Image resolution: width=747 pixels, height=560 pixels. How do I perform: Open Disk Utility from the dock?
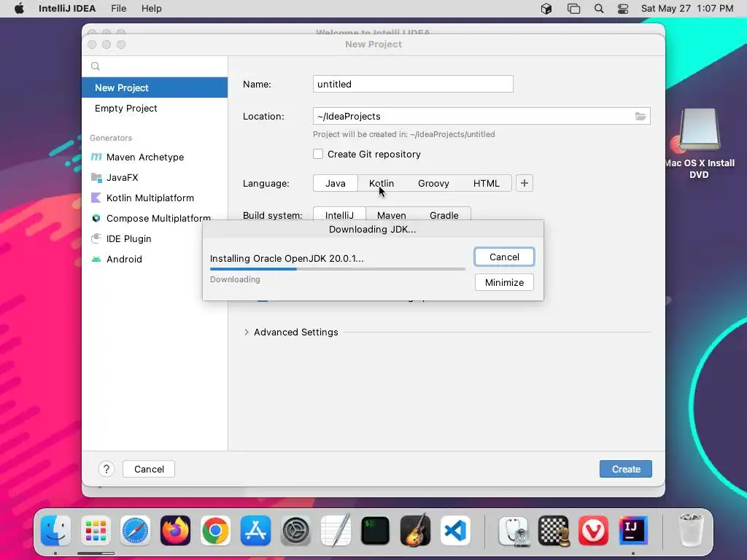514,531
